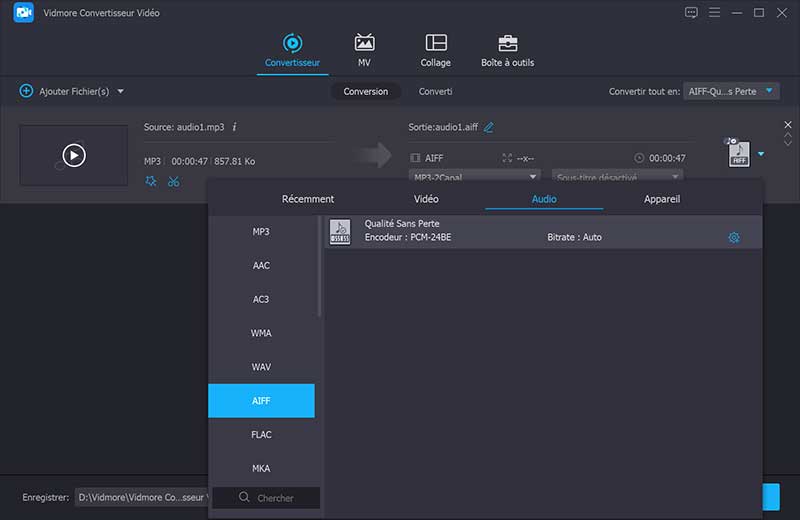The image size is (800, 520).
Task: Click the AIFF output format icon
Action: [x=738, y=153]
